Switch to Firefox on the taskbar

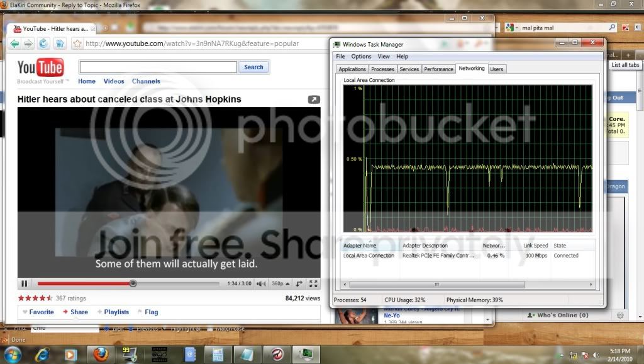point(101,354)
